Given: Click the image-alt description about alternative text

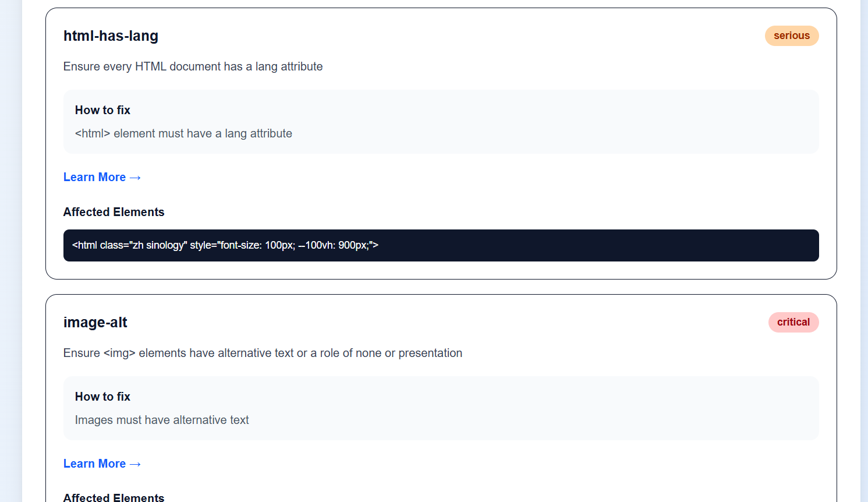Looking at the screenshot, I should tap(263, 353).
